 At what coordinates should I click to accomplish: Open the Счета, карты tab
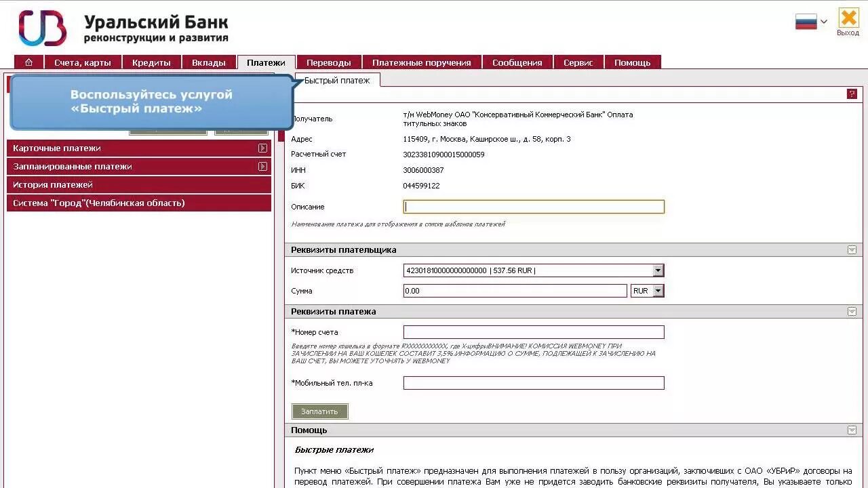(82, 62)
